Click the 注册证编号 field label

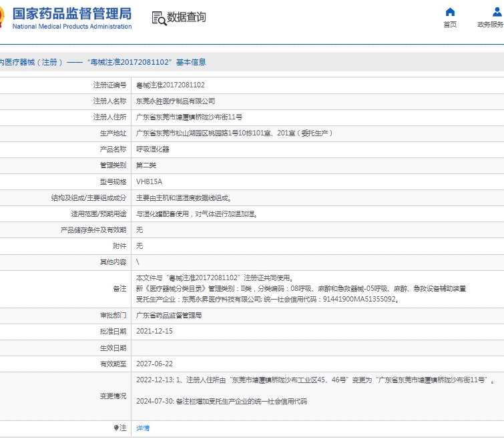[109, 85]
